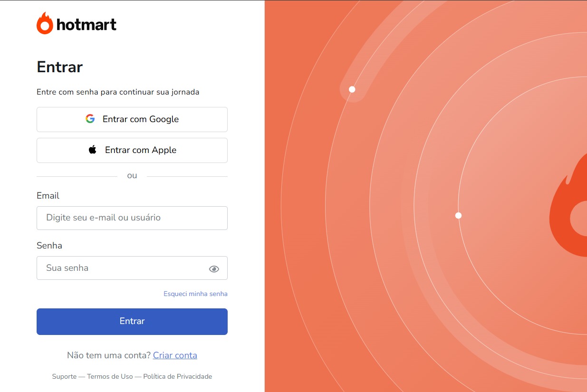The width and height of the screenshot is (587, 392).
Task: Click the Senha field label
Action: [49, 246]
